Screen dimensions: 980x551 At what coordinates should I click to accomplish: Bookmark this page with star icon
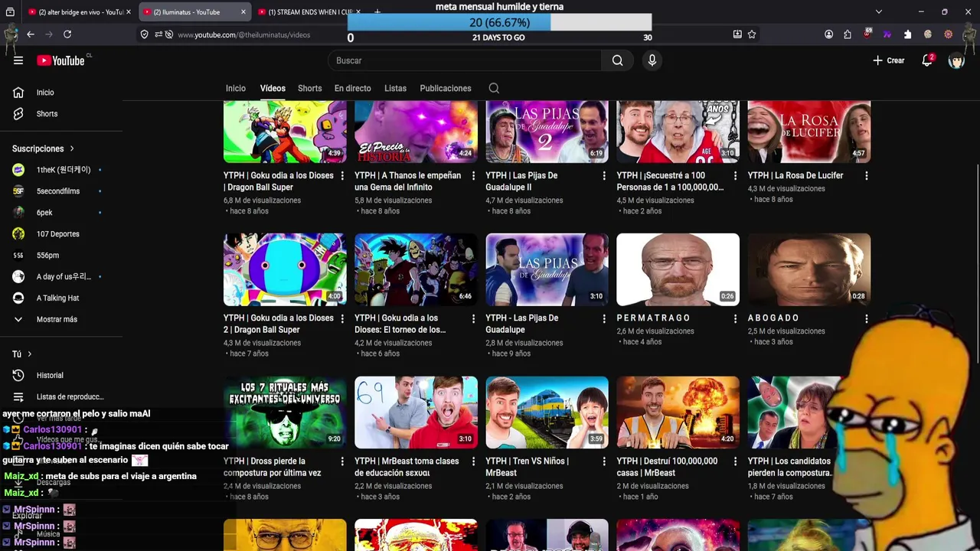(752, 34)
